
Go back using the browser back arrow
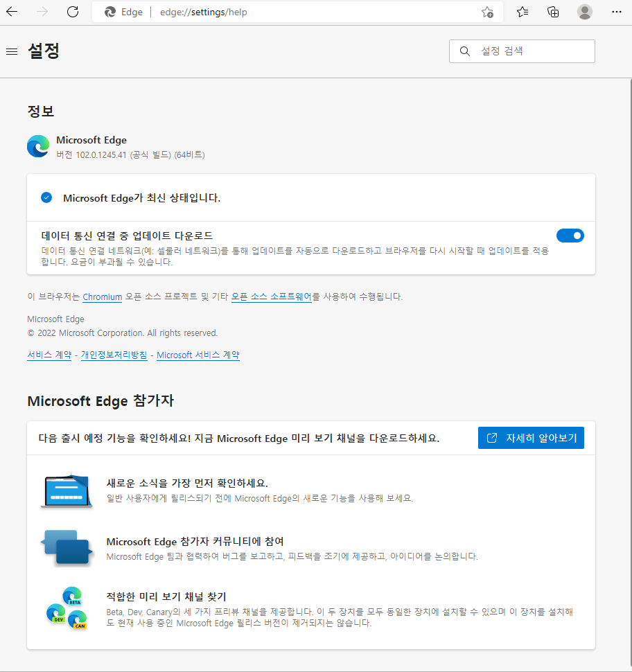[12, 12]
